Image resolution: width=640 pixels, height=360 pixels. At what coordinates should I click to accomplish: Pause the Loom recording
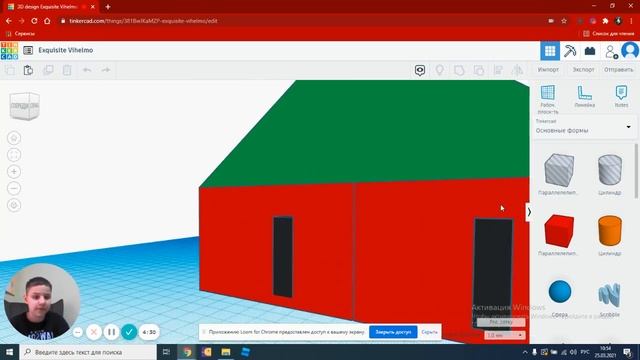pyautogui.click(x=111, y=332)
